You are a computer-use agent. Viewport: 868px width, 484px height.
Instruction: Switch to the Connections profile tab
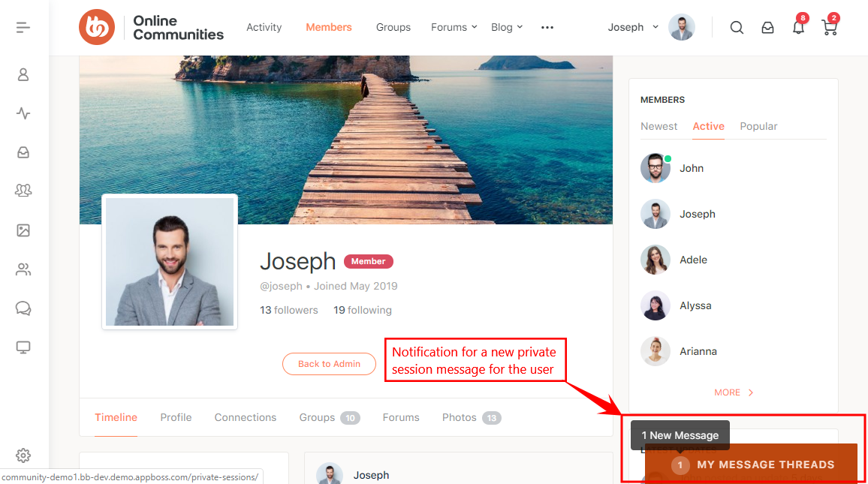click(x=246, y=417)
